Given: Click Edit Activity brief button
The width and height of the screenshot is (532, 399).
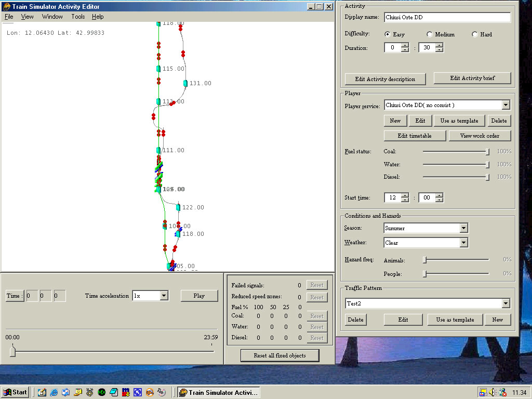Looking at the screenshot, I should [472, 78].
